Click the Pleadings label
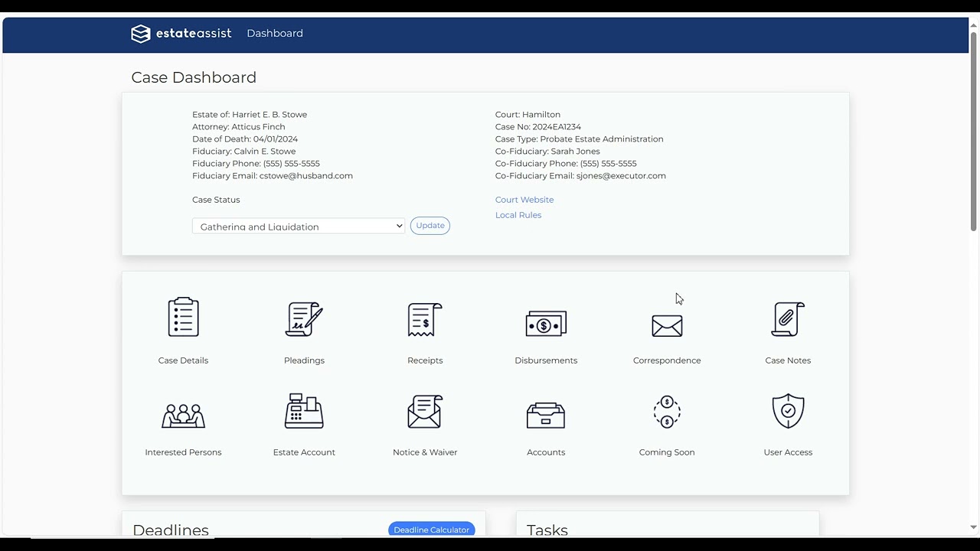The height and width of the screenshot is (551, 980). tap(304, 360)
